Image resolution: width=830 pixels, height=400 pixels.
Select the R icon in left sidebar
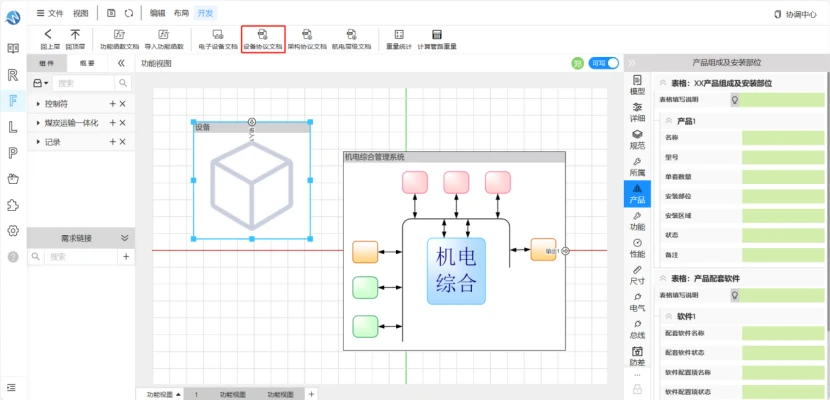pyautogui.click(x=13, y=75)
